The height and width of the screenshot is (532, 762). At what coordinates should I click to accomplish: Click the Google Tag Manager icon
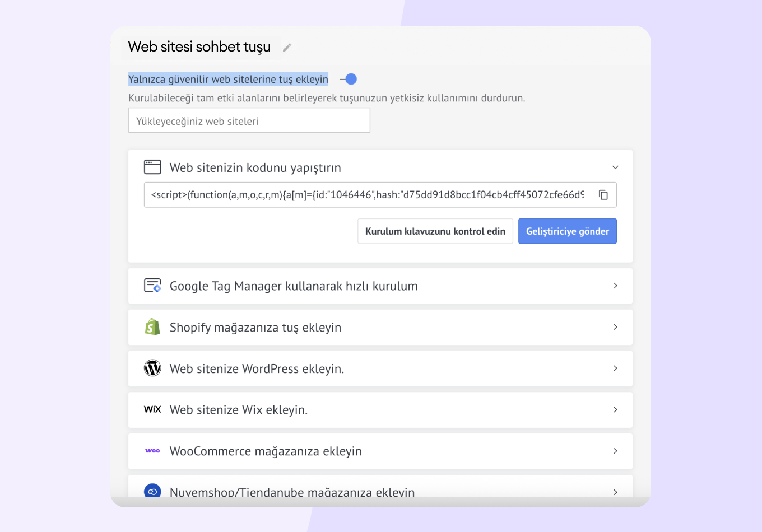tap(152, 286)
